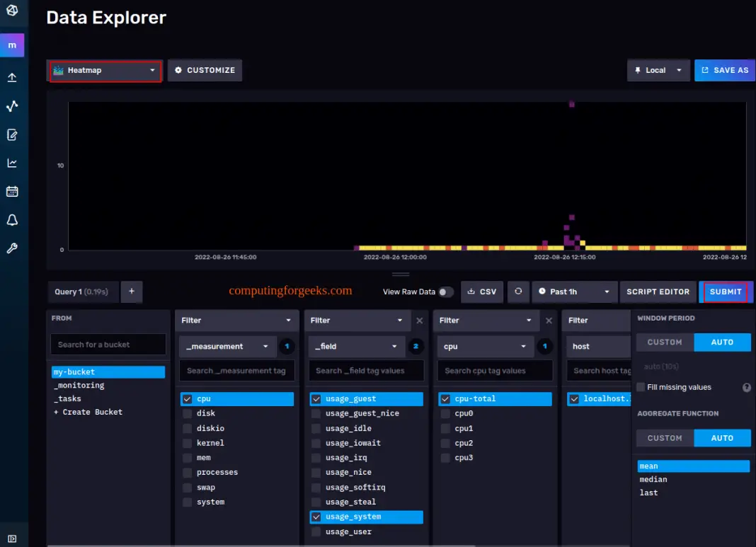Select the Data Explorer graph icon in sidebar
The image size is (756, 547).
13,105
